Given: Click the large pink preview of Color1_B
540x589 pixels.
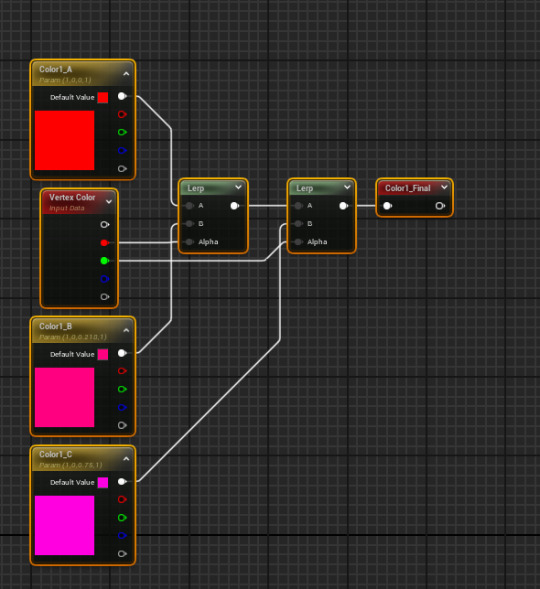Looking at the screenshot, I should [64, 397].
